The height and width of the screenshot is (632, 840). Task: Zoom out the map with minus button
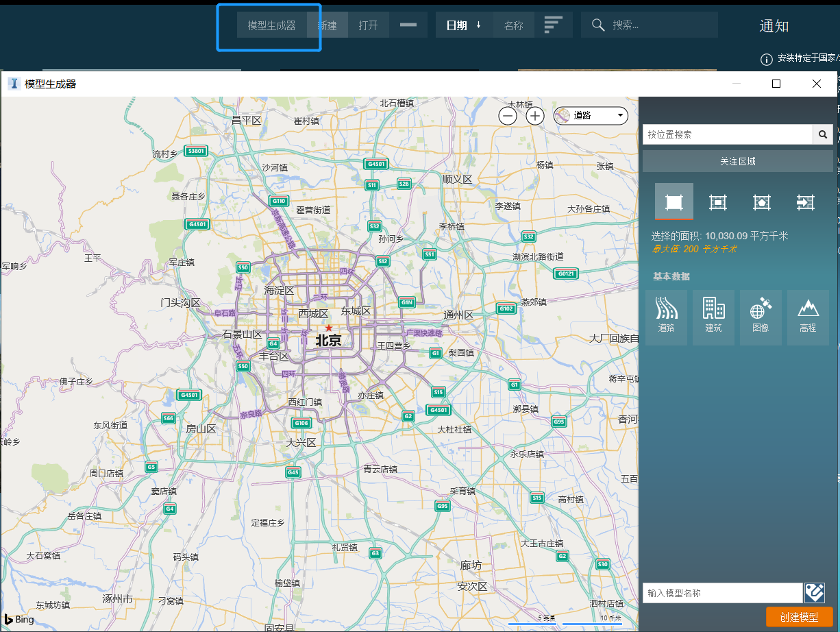point(508,116)
